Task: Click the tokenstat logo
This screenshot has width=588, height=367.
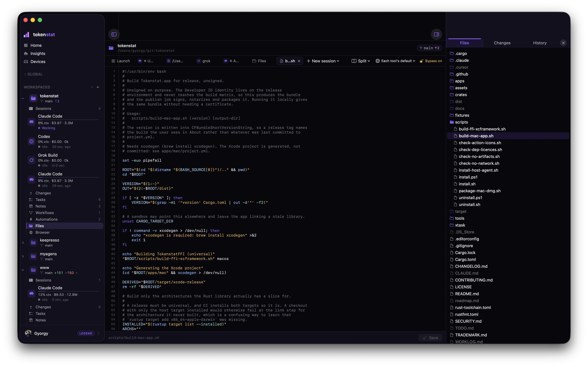Action: [39, 34]
